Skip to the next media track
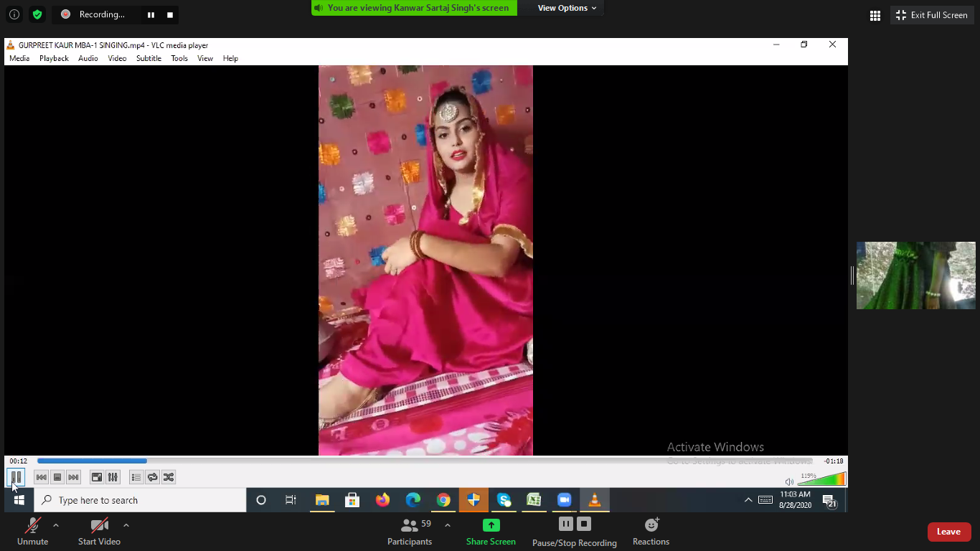The image size is (980, 551). point(73,477)
